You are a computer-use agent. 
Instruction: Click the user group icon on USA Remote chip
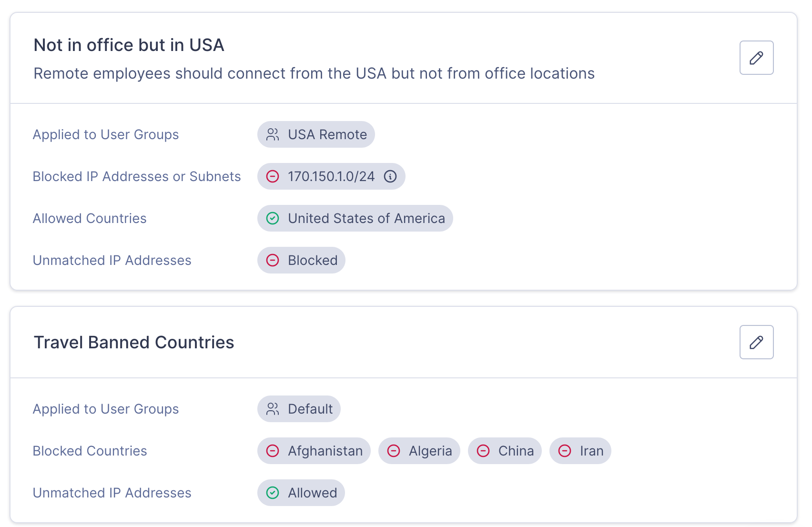click(272, 134)
